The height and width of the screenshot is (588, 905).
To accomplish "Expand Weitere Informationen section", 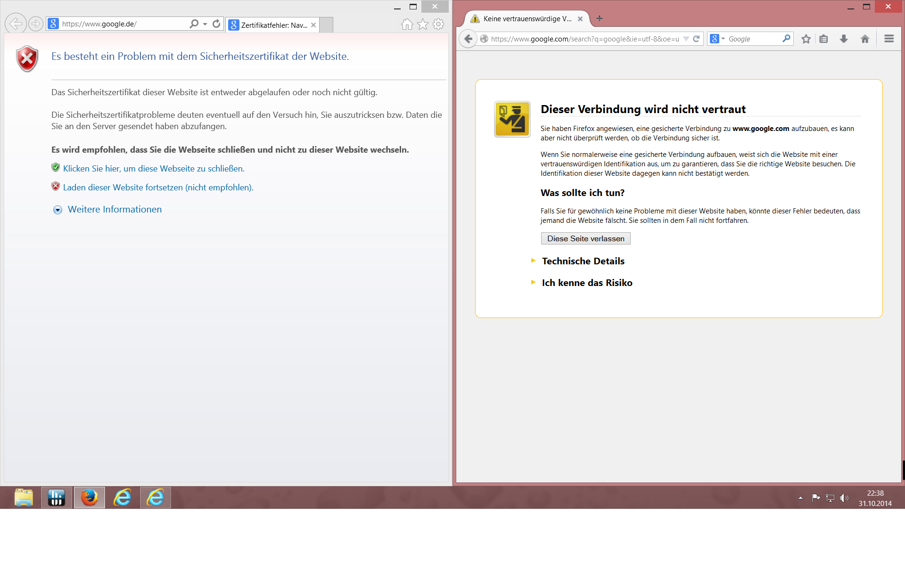I will coord(114,210).
